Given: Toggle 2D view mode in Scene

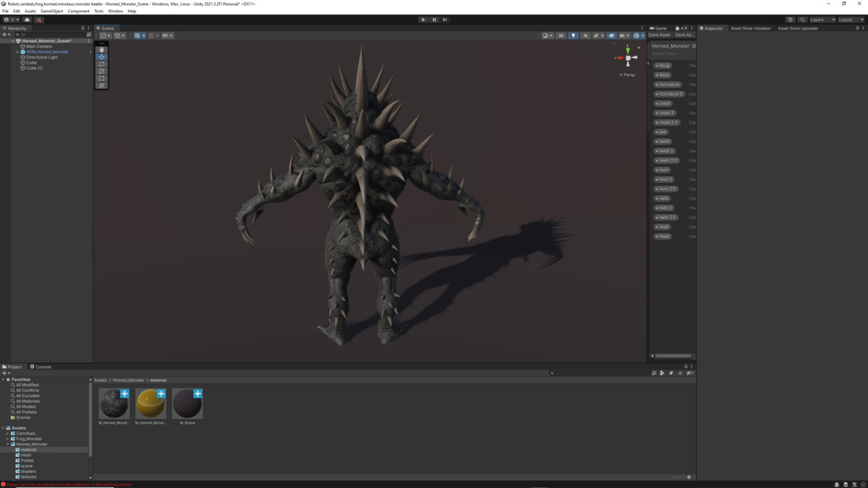Looking at the screenshot, I should coord(561,35).
